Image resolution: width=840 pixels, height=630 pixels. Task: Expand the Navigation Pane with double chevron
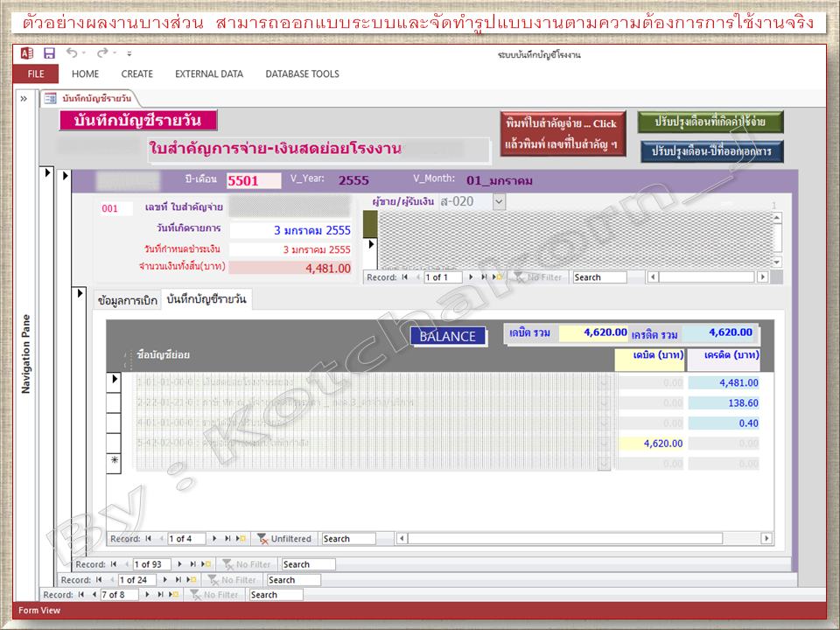pos(24,99)
